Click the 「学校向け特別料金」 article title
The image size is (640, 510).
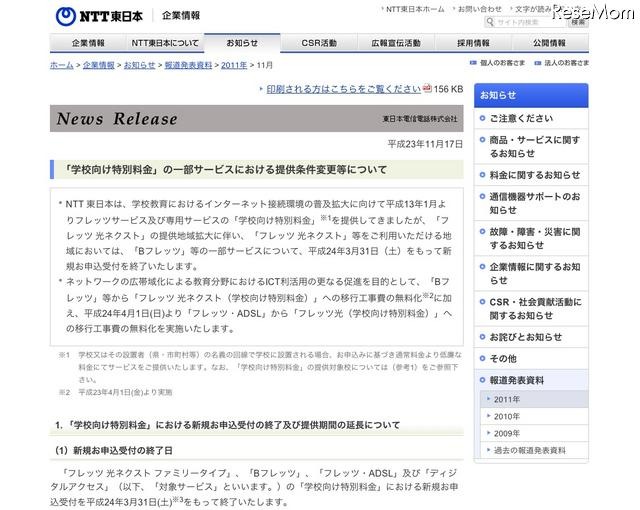tap(226, 170)
